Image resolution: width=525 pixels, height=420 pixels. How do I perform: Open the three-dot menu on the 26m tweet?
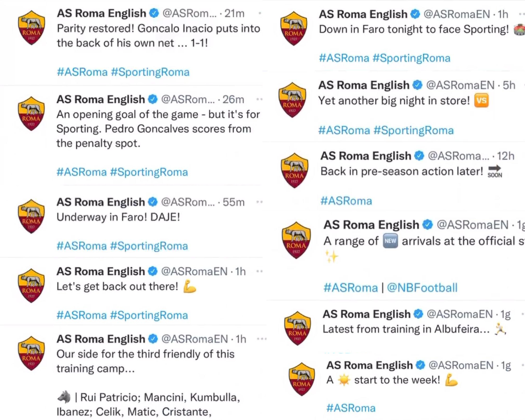click(x=259, y=99)
